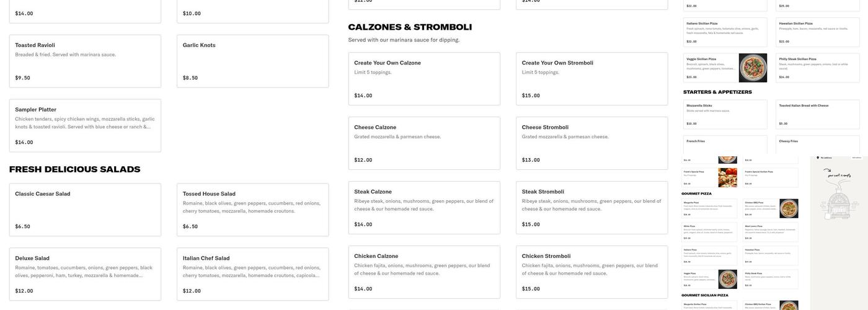Choose the Mozzarella Sticks appetizer card
This screenshot has height=310, width=868.
click(725, 114)
